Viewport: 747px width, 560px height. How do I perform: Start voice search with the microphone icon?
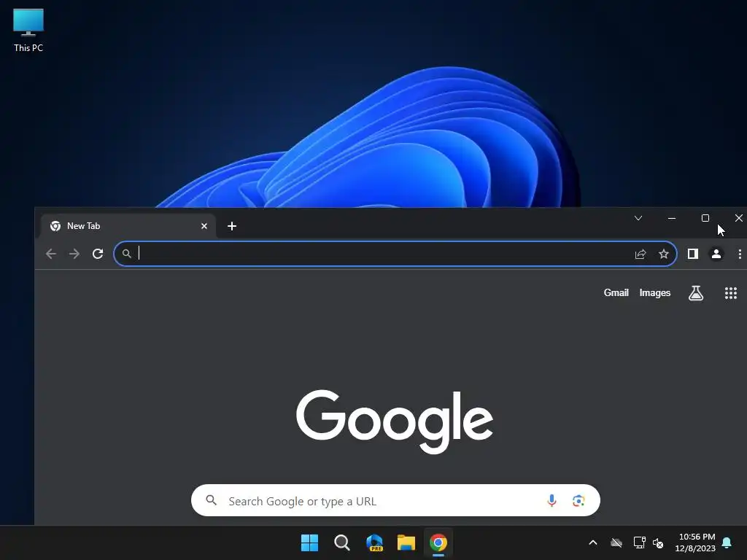point(551,500)
